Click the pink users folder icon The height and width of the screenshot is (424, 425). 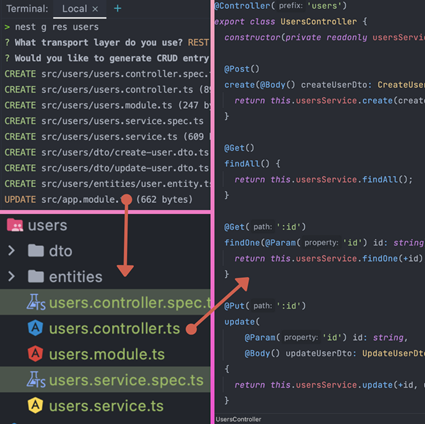tap(15, 225)
